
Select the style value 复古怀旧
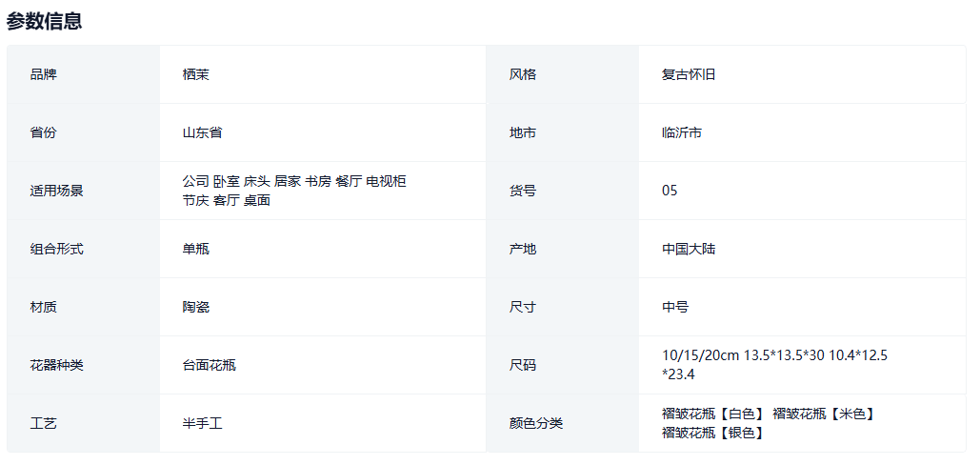point(688,74)
